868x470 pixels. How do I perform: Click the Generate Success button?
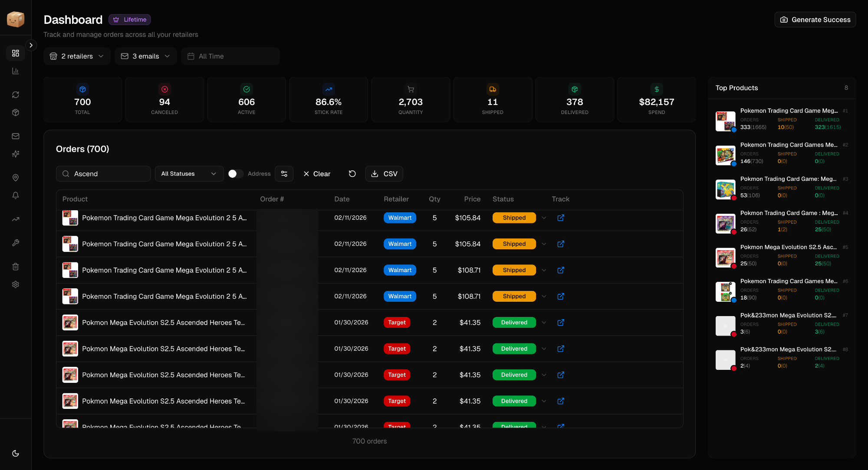click(x=815, y=20)
